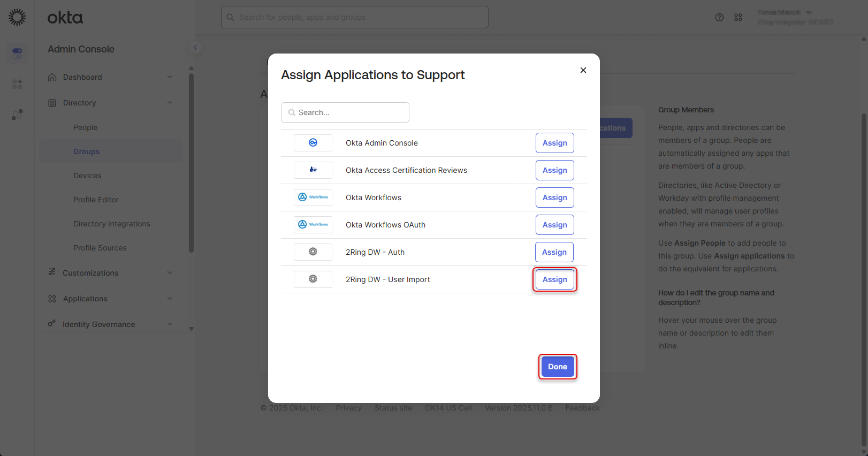This screenshot has width=868, height=456.
Task: Click the Okta Workflows OAuth app logo
Action: pyautogui.click(x=313, y=225)
